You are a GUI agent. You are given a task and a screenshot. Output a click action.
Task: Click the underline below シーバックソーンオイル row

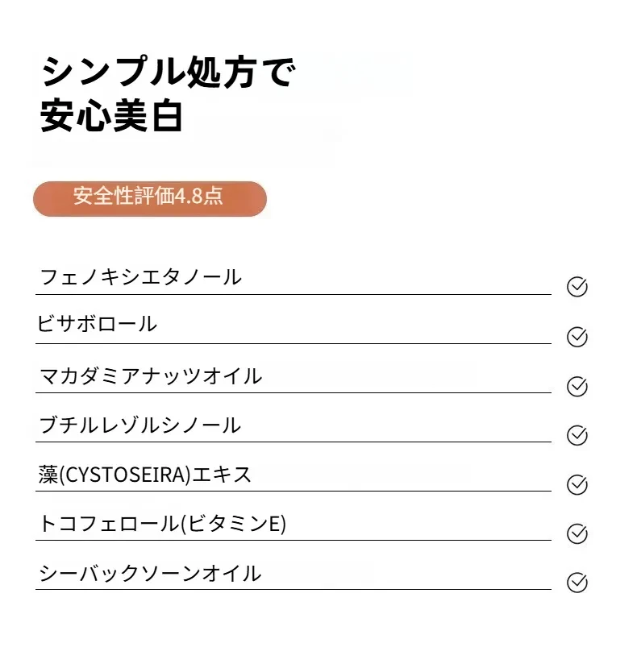point(294,589)
